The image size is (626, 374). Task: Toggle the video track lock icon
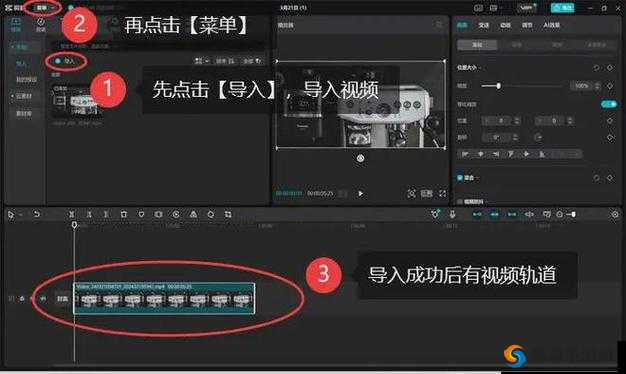[22, 299]
